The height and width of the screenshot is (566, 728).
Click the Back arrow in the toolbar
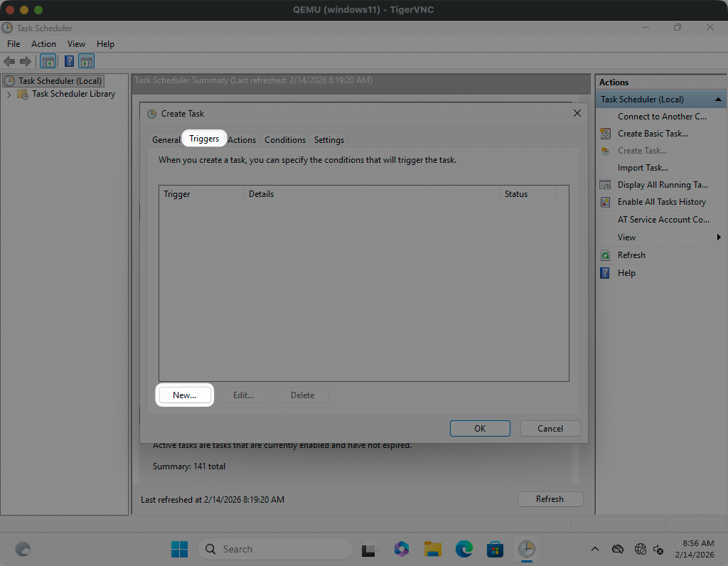coord(9,61)
